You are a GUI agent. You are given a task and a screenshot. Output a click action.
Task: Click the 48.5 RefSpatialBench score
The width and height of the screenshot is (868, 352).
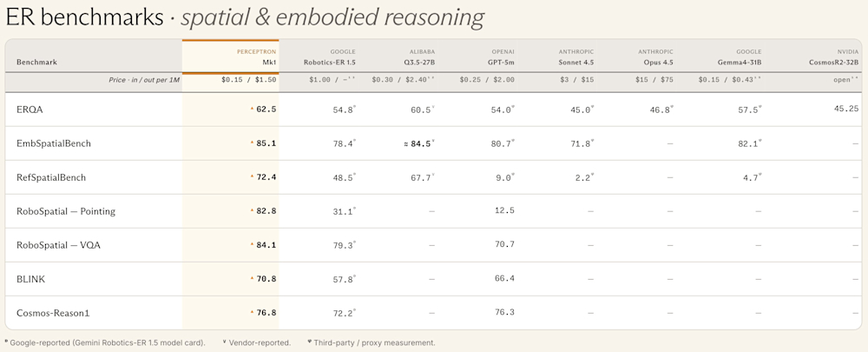[343, 177]
